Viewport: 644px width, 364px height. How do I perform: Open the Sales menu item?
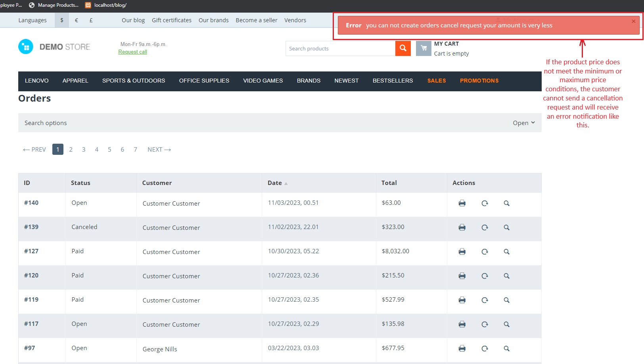[x=437, y=81]
